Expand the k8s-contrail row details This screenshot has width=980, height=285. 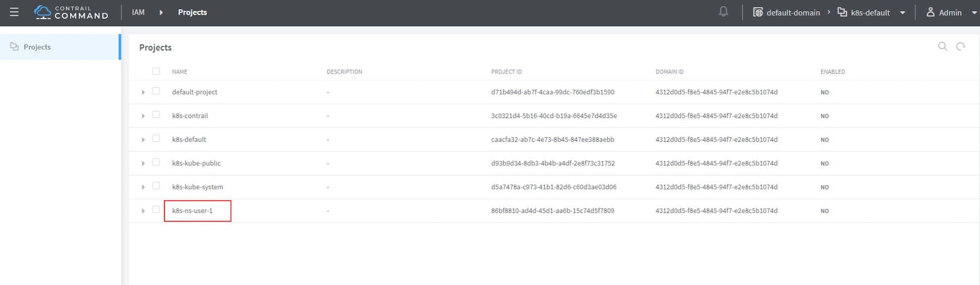[x=143, y=116]
